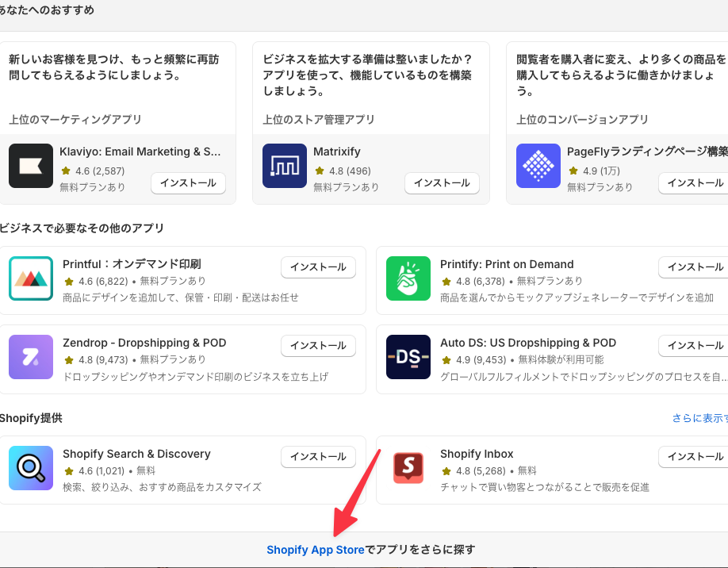Image resolution: width=728 pixels, height=568 pixels.
Task: Open the Shopify App Store link
Action: point(316,550)
